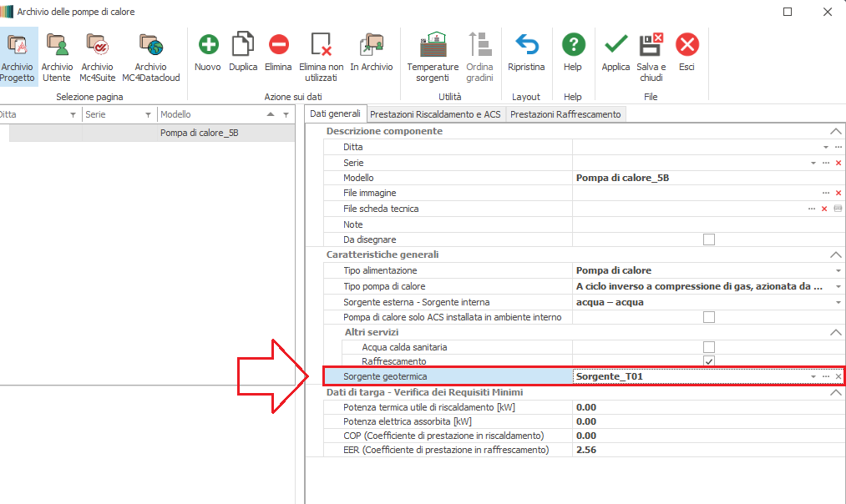Delete entry using Elimina icon
This screenshot has width=846, height=504.
coord(278,53)
